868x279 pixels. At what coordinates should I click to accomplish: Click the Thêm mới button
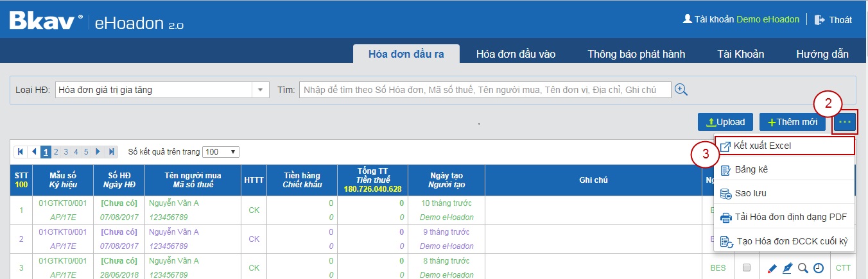[793, 122]
